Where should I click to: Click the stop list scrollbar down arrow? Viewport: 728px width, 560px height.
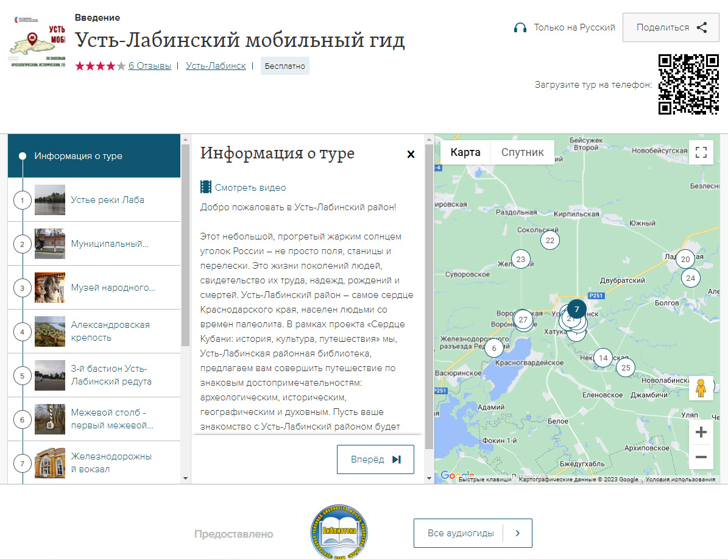pyautogui.click(x=185, y=478)
